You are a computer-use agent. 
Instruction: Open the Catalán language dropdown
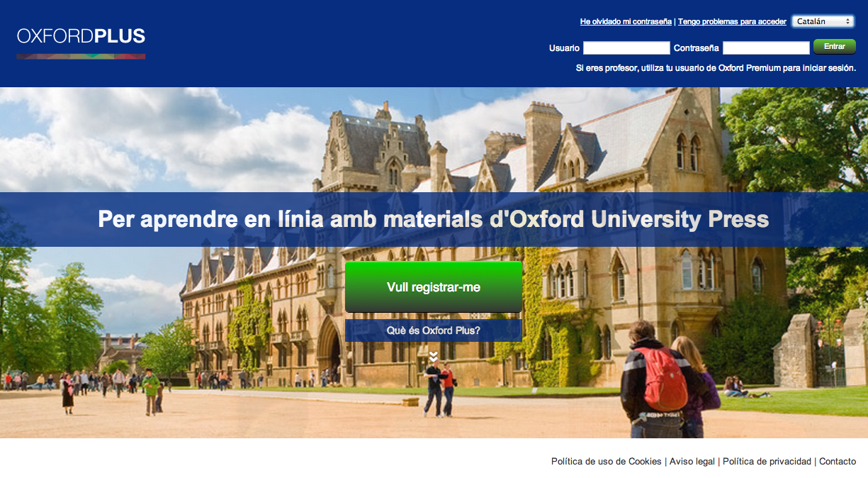(x=823, y=21)
